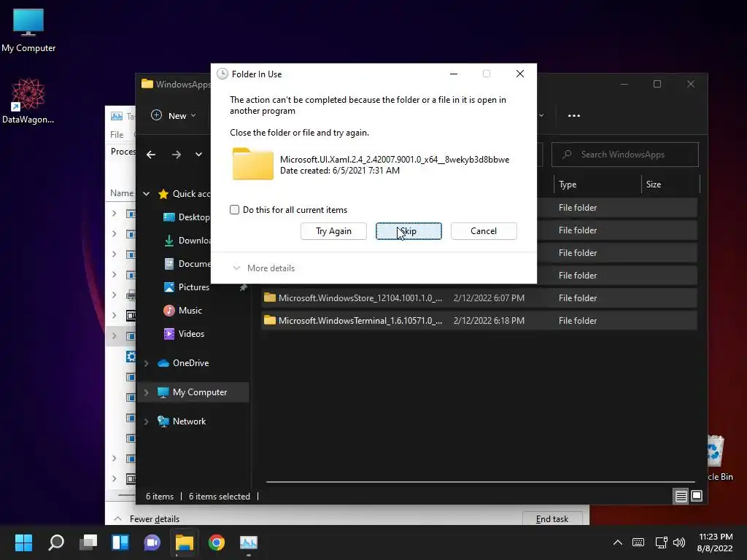
Task: Open Music in the navigation pane
Action: tap(183, 311)
